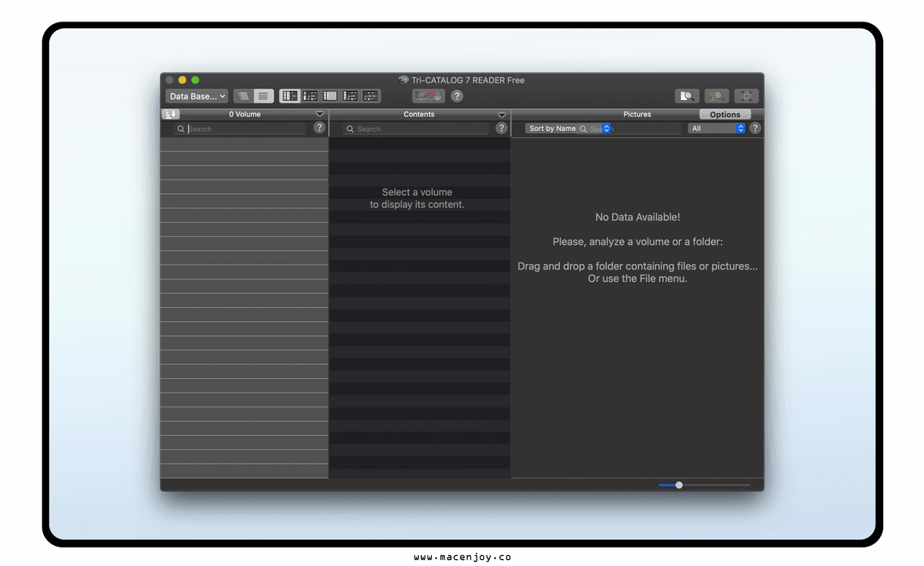
Task: Open help for the Volume search
Action: pyautogui.click(x=320, y=128)
